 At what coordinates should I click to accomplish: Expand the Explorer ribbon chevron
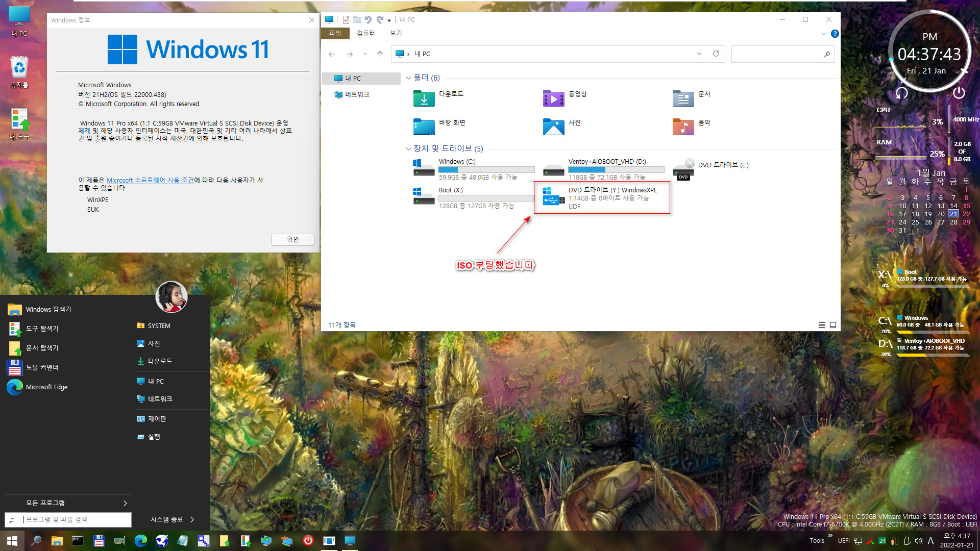[x=823, y=34]
